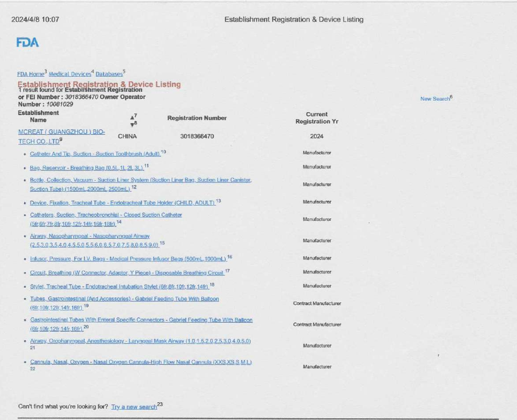Start a New Search from the right-side link

[x=435, y=99]
